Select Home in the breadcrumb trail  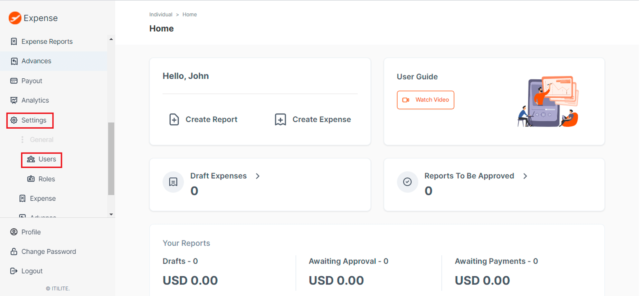(x=190, y=14)
